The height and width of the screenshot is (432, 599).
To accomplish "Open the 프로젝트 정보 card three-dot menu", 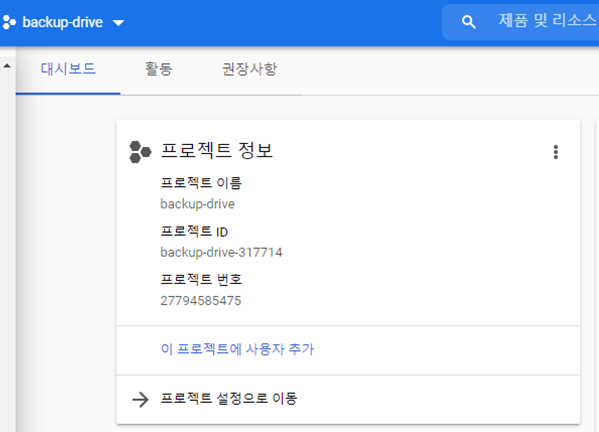I will coord(556,152).
